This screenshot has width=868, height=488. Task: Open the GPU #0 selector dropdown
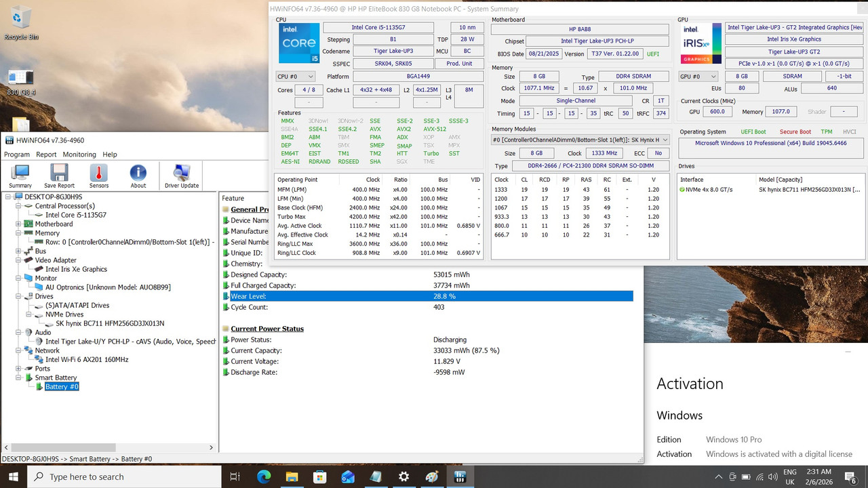point(698,77)
